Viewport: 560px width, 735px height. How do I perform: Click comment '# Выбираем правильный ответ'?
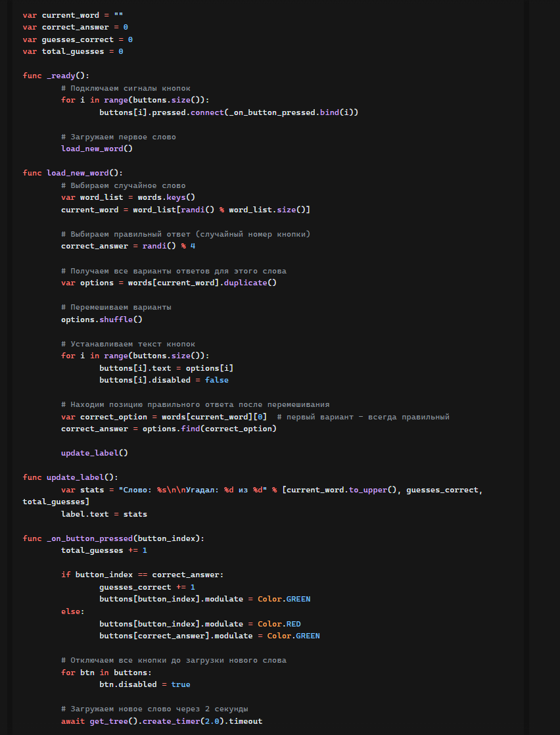click(x=185, y=235)
